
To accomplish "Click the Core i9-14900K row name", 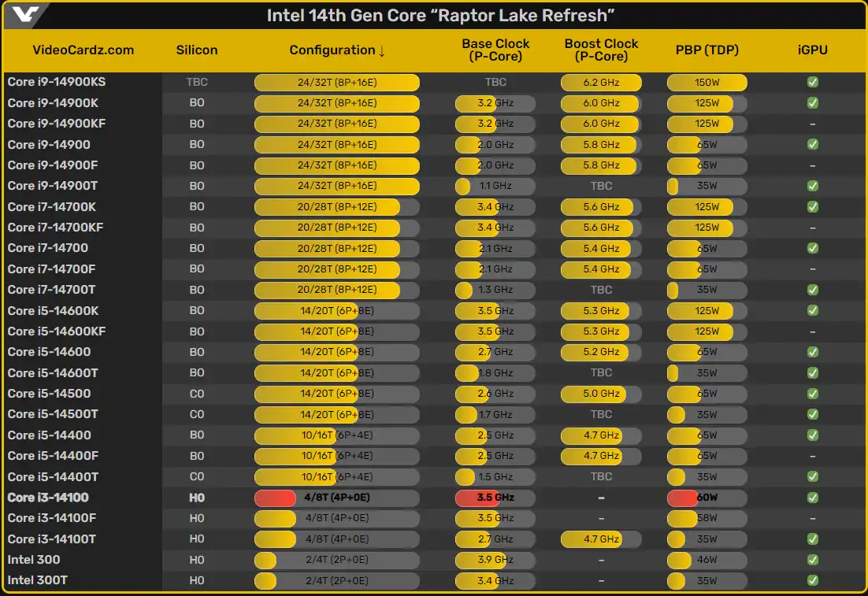I will [x=53, y=103].
